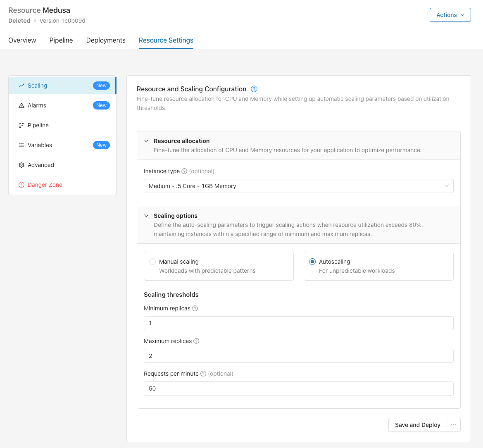This screenshot has width=483, height=448.
Task: Click the Scaling thresholds heading
Action: pyautogui.click(x=171, y=295)
